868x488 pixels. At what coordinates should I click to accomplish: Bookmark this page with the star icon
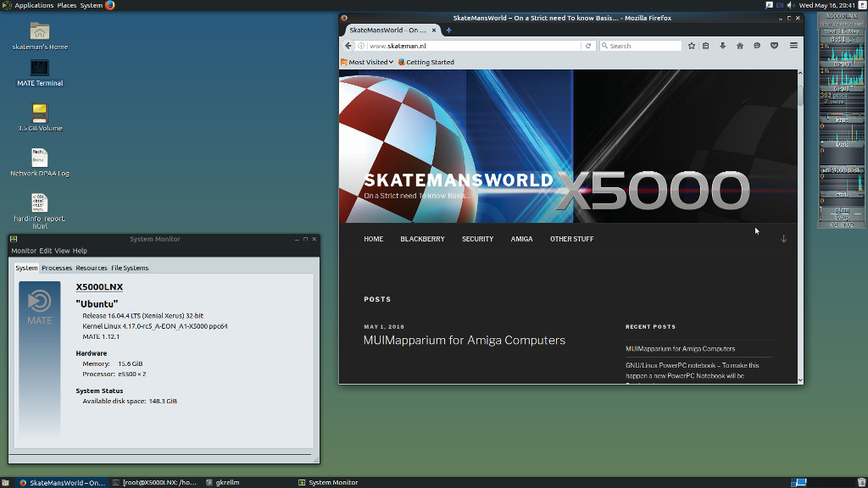coord(692,46)
